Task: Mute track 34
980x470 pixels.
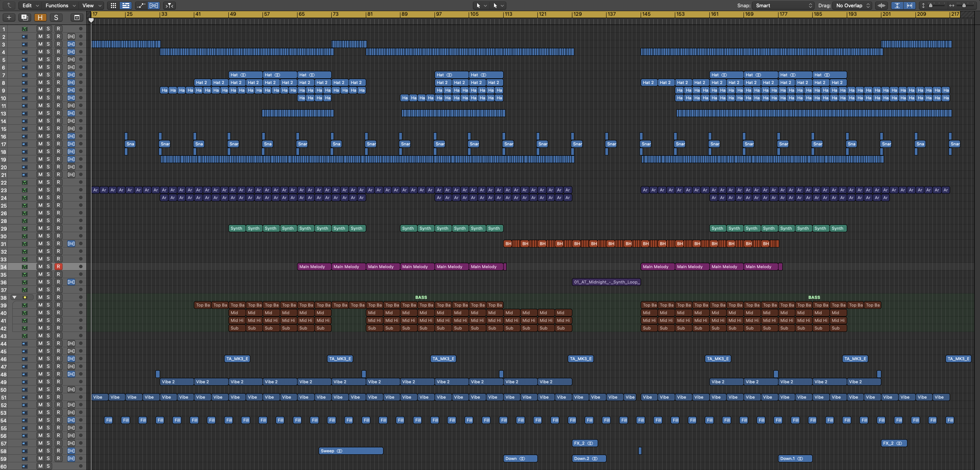Action: tap(40, 267)
